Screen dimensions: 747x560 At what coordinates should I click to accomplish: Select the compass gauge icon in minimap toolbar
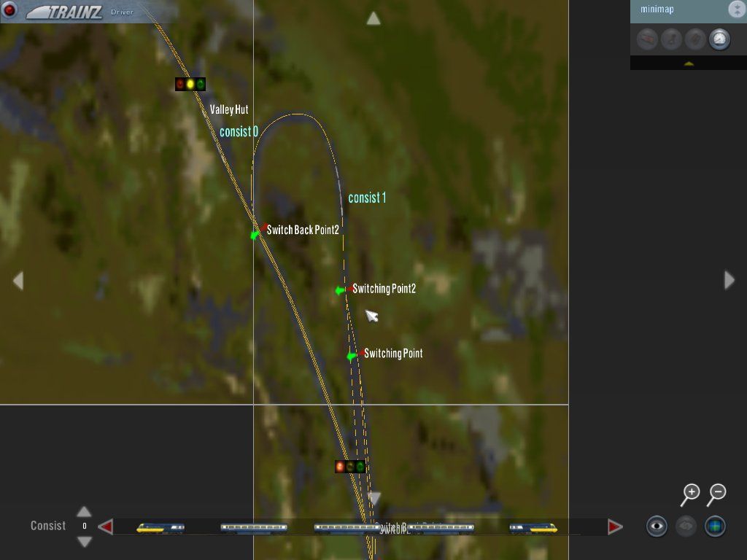point(719,39)
